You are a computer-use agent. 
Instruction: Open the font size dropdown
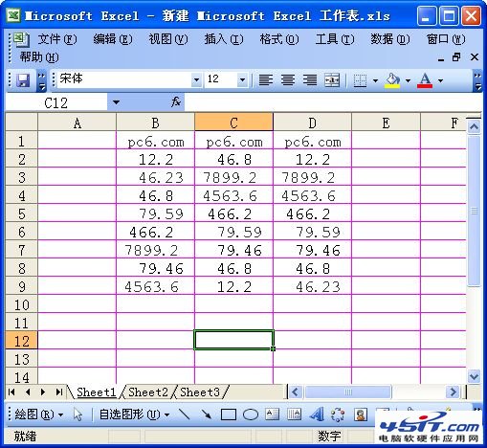[x=242, y=79]
